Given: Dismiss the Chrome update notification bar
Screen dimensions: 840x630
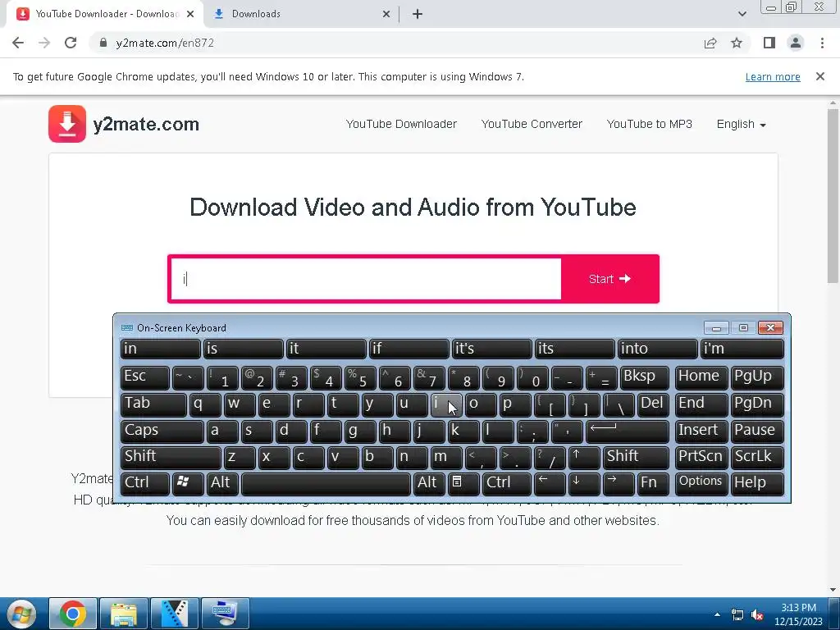Looking at the screenshot, I should (x=820, y=76).
